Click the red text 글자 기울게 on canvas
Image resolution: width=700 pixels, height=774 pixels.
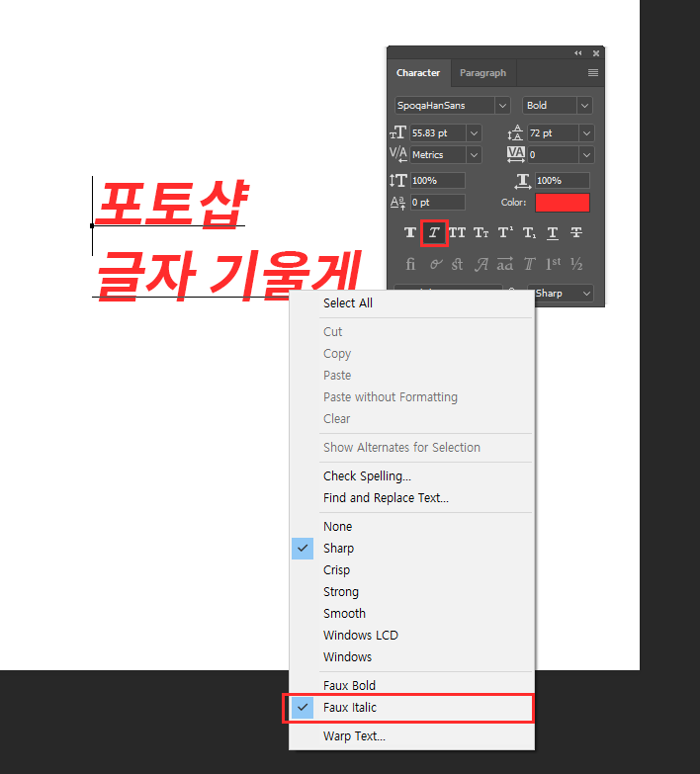click(x=227, y=275)
